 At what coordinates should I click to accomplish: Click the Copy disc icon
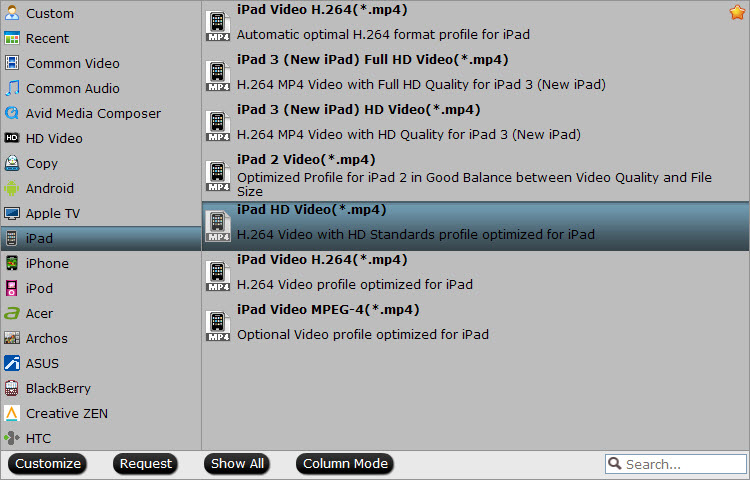12,163
